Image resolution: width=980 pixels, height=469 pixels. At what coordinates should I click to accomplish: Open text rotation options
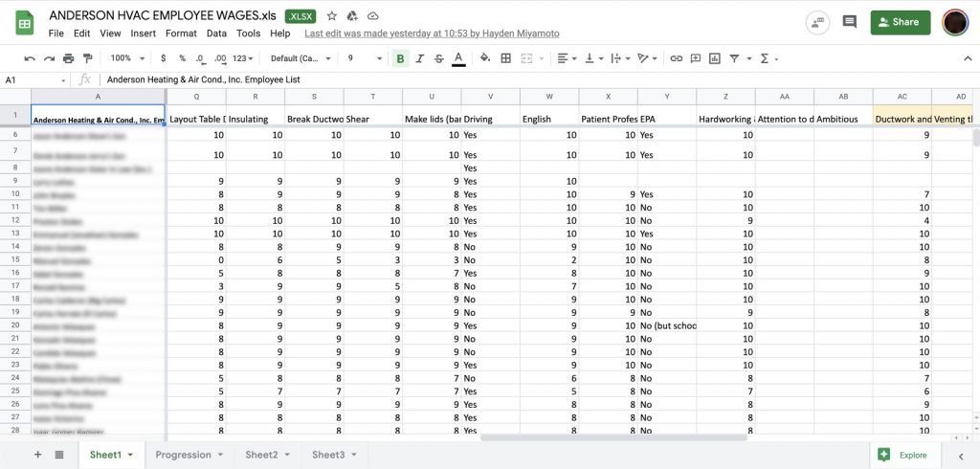(x=646, y=58)
